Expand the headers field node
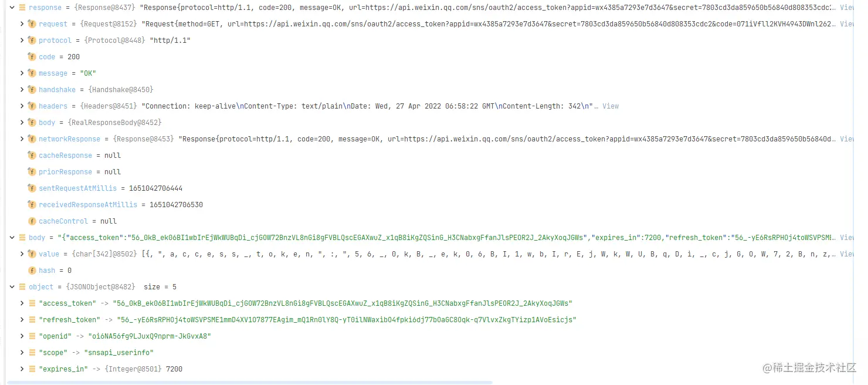Image resolution: width=868 pixels, height=385 pixels. (x=22, y=106)
